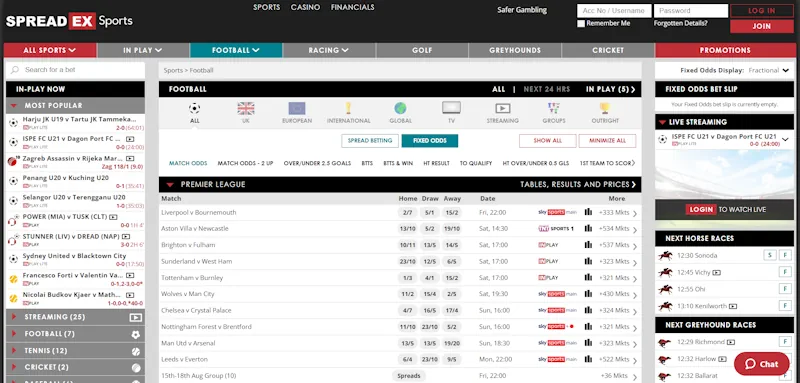Click the JOIN button
This screenshot has width=800, height=383.
click(762, 26)
